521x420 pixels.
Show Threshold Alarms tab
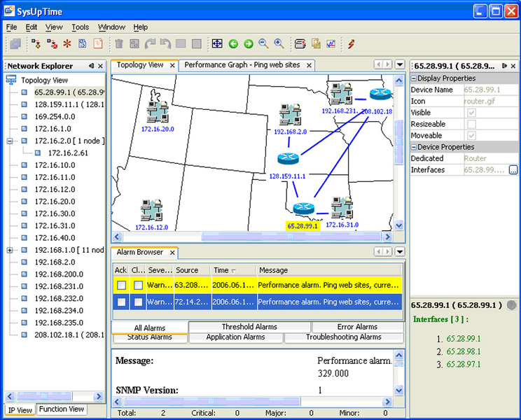[x=249, y=327]
